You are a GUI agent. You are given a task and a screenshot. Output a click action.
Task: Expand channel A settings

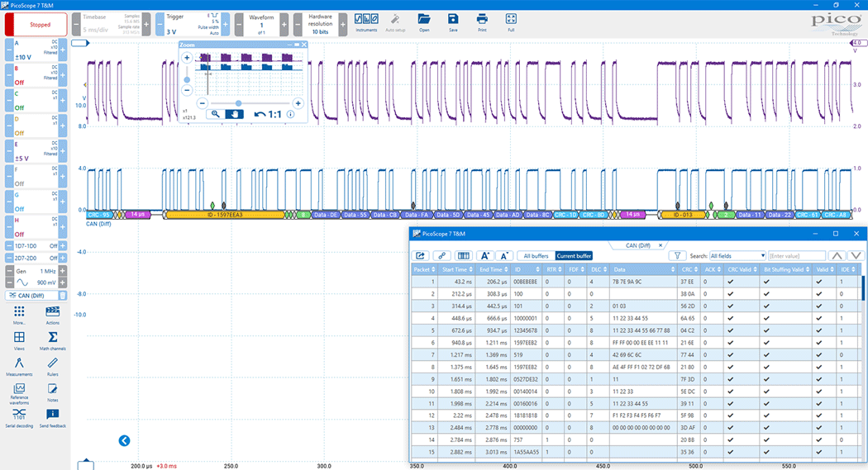[35, 50]
